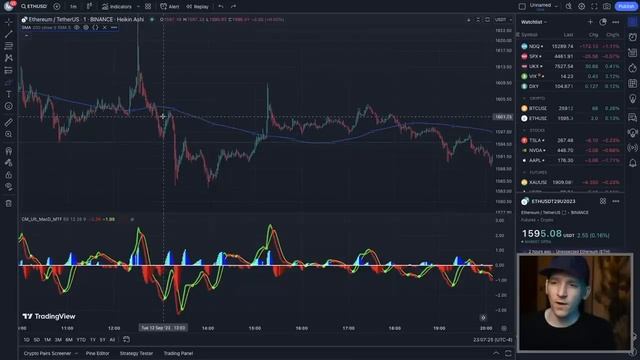Select DXY row in Watchlist

coord(571,86)
